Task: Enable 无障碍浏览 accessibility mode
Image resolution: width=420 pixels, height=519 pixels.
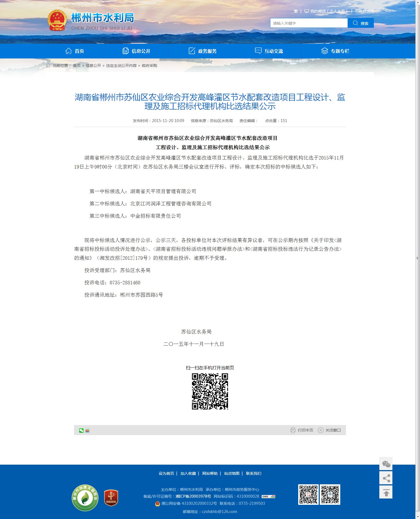Action: 364,11
